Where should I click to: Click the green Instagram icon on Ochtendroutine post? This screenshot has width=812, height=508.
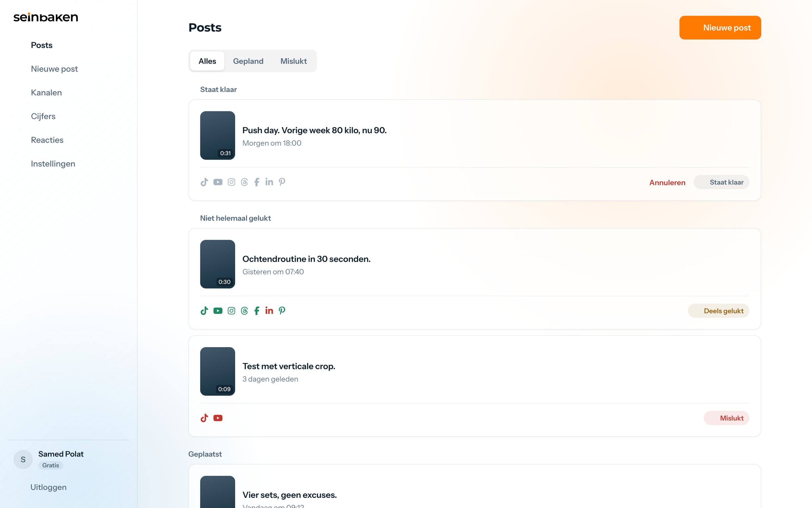[x=231, y=311]
